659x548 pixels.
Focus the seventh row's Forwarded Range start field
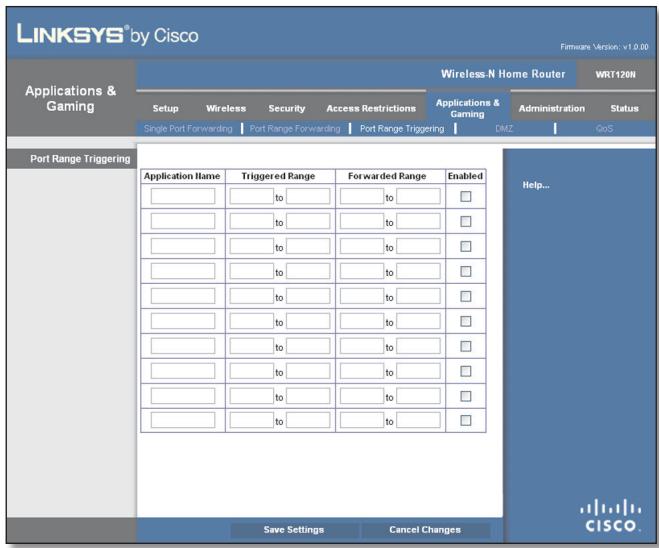coord(362,346)
